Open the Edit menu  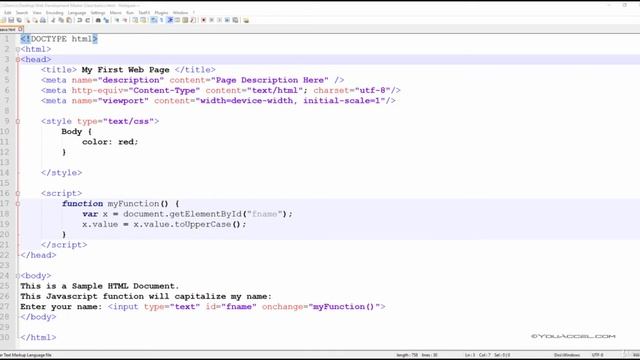[7, 13]
